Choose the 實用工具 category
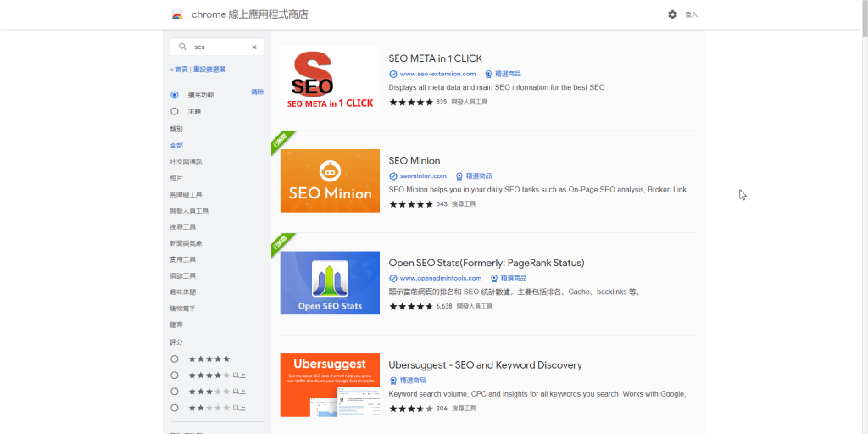This screenshot has width=868, height=434. pyautogui.click(x=183, y=259)
